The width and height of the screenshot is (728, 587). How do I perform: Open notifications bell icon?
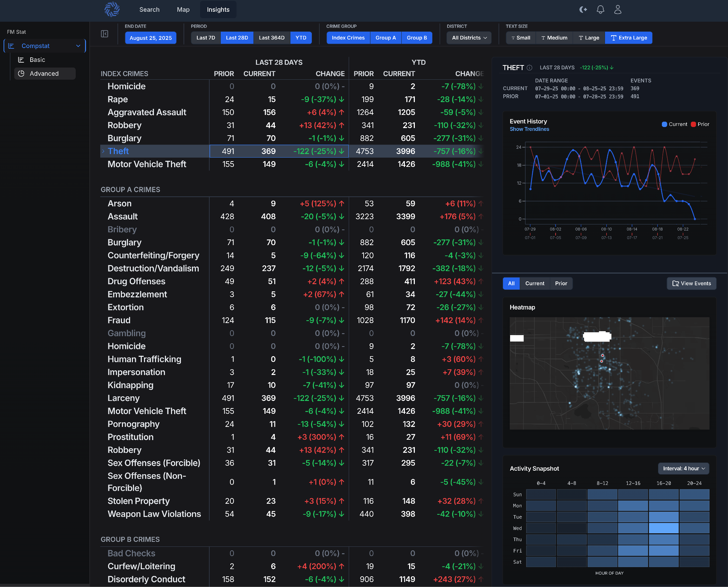pos(600,10)
